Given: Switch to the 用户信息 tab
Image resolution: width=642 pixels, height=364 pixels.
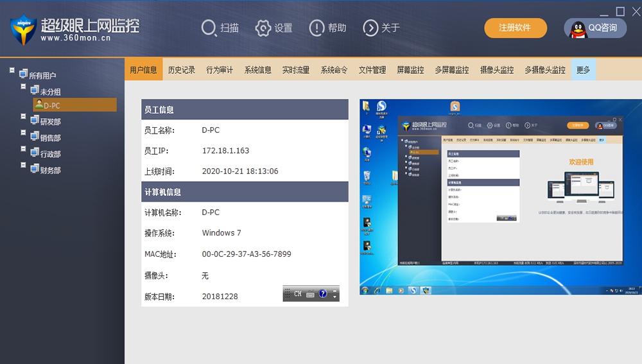Looking at the screenshot, I should [x=143, y=69].
